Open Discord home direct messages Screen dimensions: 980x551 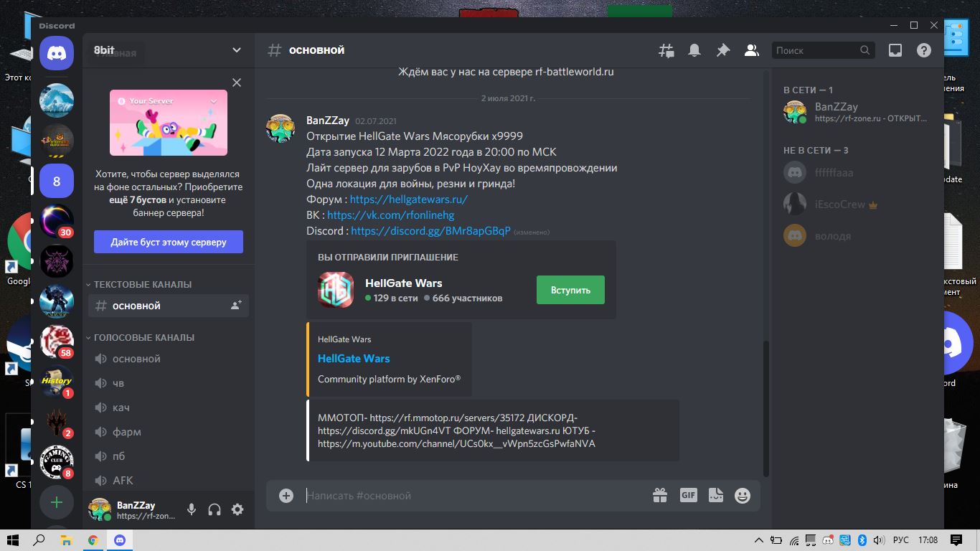point(57,53)
